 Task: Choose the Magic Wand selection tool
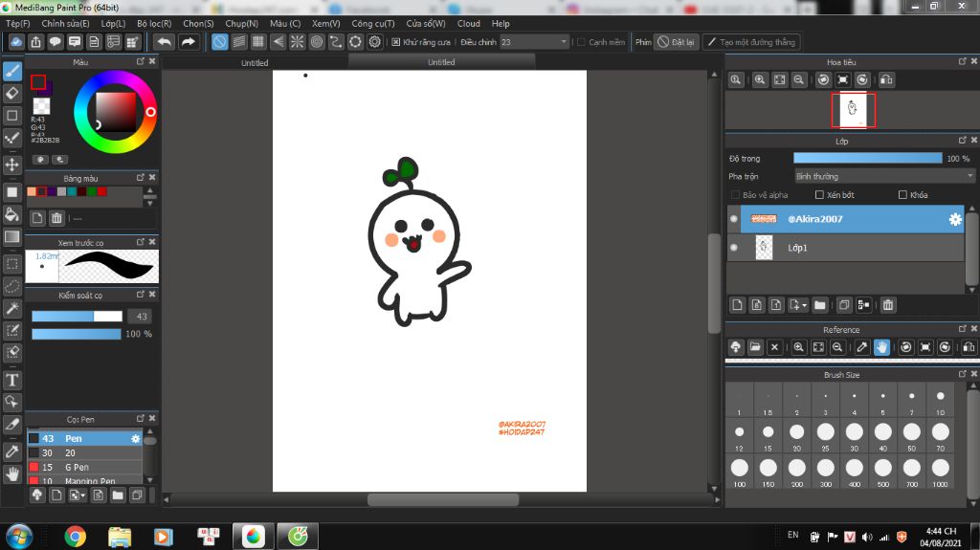[12, 308]
